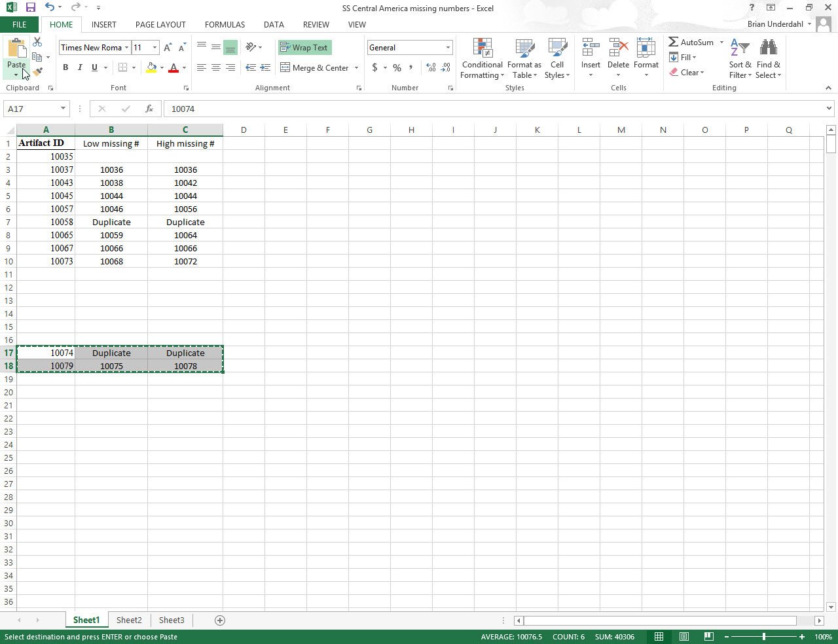The image size is (838, 644).
Task: Expand the General number format dropdown
Action: (448, 48)
